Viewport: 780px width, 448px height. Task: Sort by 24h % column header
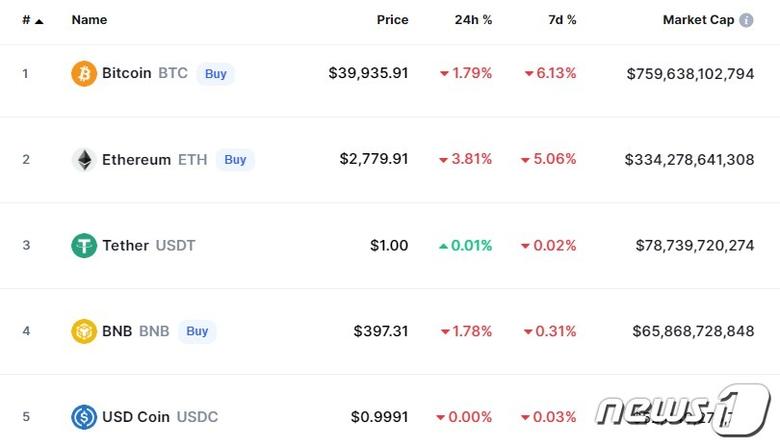click(473, 20)
